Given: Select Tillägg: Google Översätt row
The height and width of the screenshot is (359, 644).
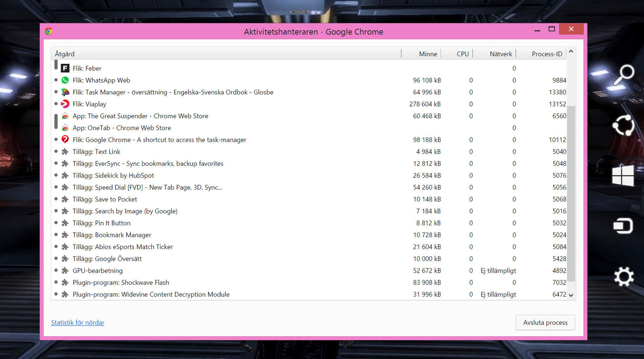Looking at the screenshot, I should tap(309, 259).
